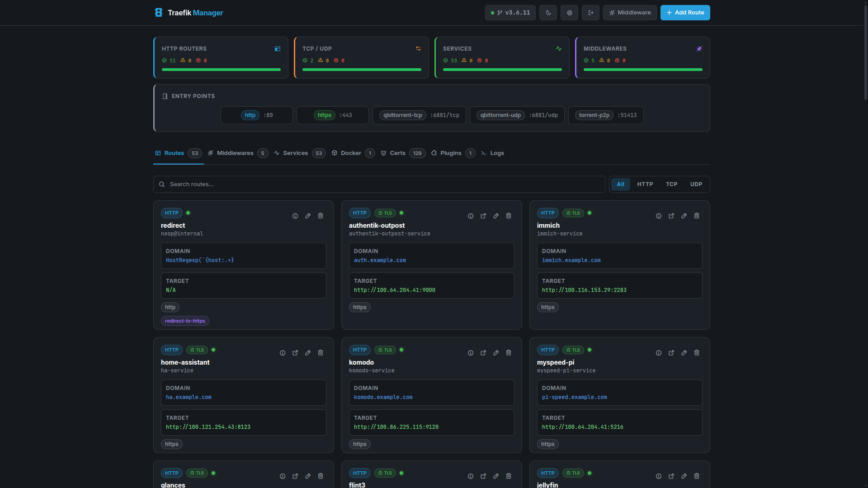Select the Docker tab

[x=350, y=153]
